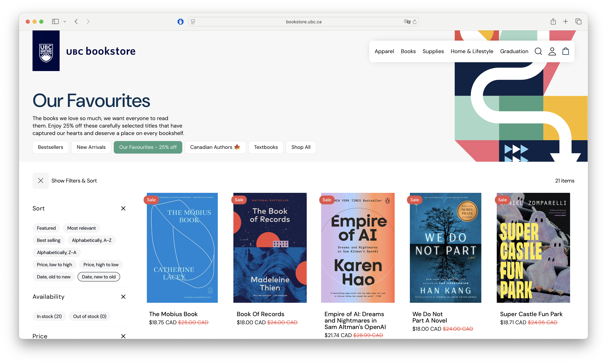Open the shopping bag cart icon
This screenshot has width=607, height=364.
pyautogui.click(x=566, y=51)
